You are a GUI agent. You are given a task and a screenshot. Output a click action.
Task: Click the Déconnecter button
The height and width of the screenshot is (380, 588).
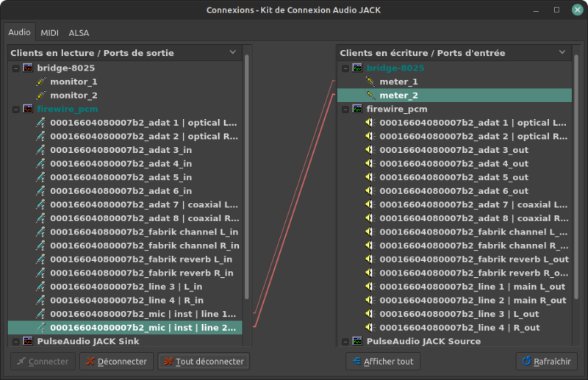click(116, 362)
